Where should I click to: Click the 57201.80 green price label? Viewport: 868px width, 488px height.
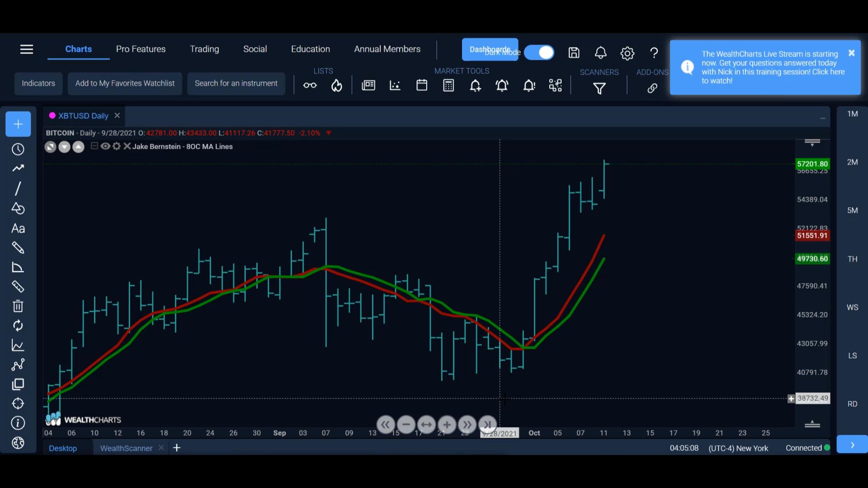(x=812, y=164)
